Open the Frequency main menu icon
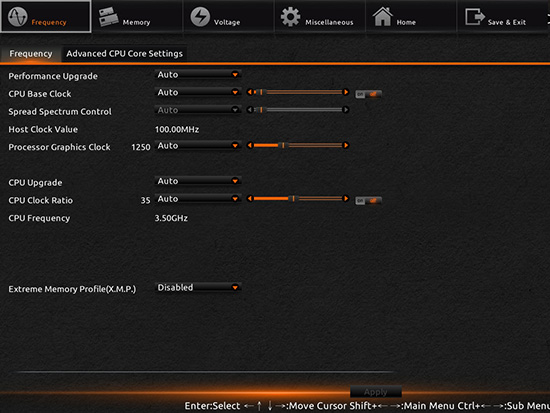Viewport: 550px width, 413px height. coord(18,16)
